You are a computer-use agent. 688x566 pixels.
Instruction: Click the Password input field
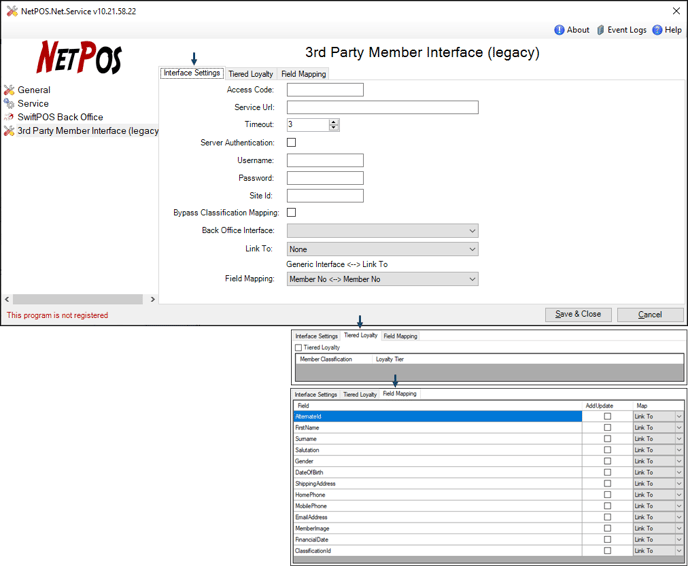click(325, 178)
